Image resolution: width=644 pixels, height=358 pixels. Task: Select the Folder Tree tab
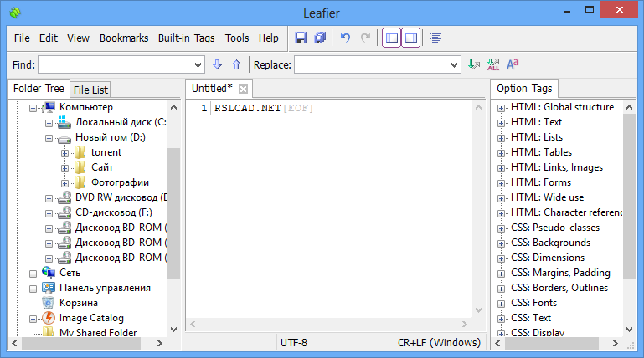pyautogui.click(x=39, y=89)
